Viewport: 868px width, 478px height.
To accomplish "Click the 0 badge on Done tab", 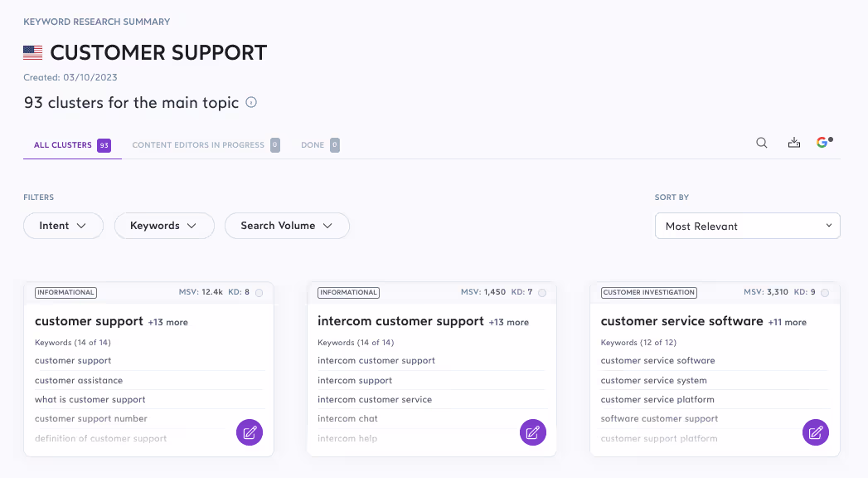I will pos(335,145).
